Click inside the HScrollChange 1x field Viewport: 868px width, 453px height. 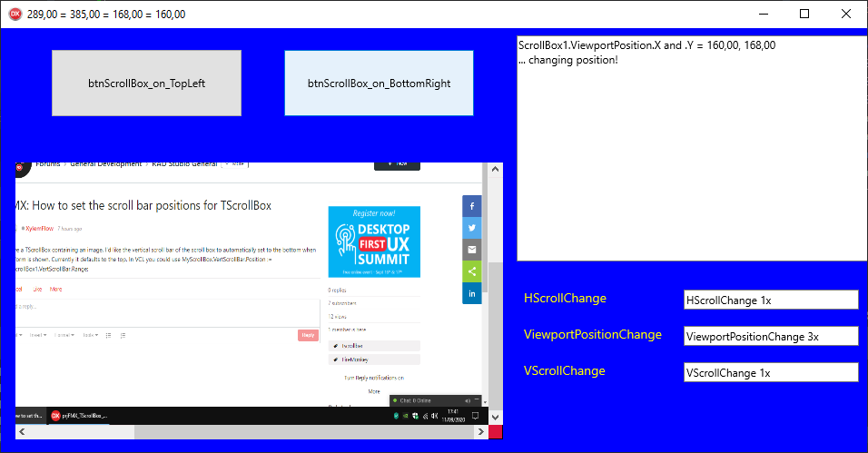[770, 300]
